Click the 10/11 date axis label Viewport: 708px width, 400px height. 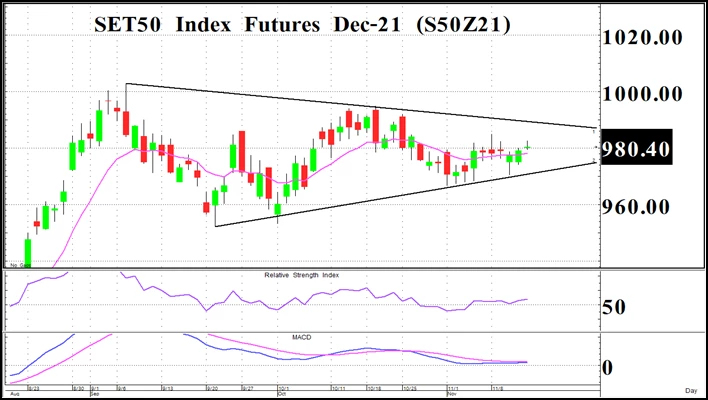[339, 388]
